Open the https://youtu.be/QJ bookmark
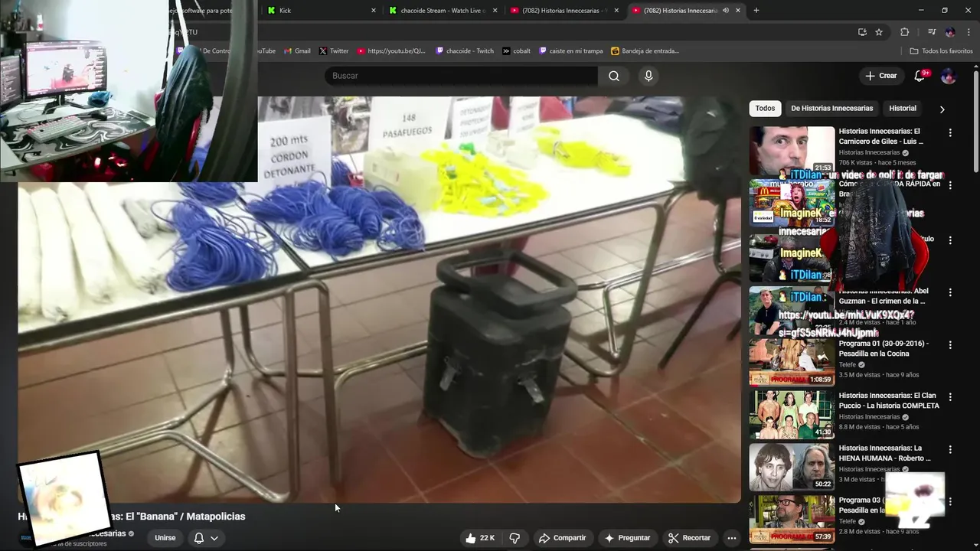The height and width of the screenshot is (551, 980). (x=391, y=51)
